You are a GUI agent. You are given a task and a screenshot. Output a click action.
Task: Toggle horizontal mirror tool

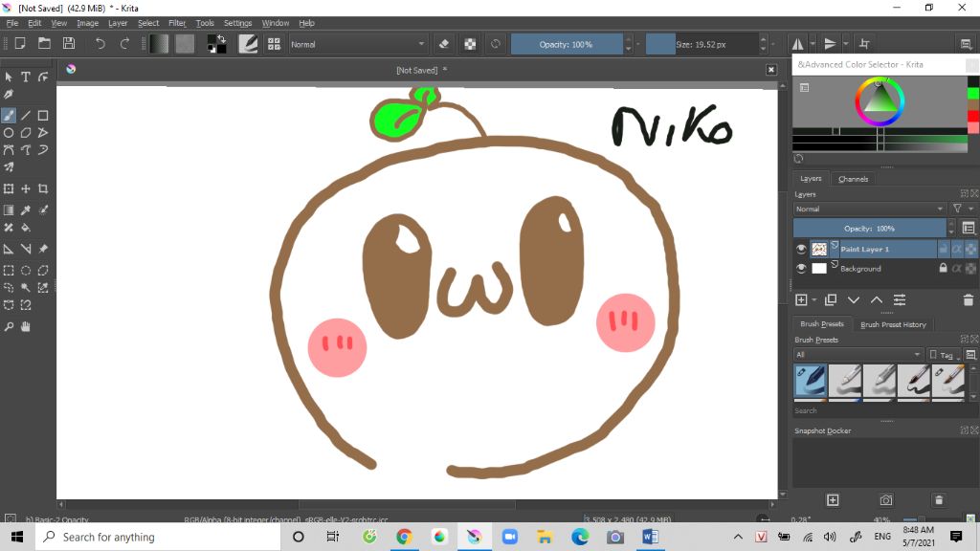click(798, 44)
